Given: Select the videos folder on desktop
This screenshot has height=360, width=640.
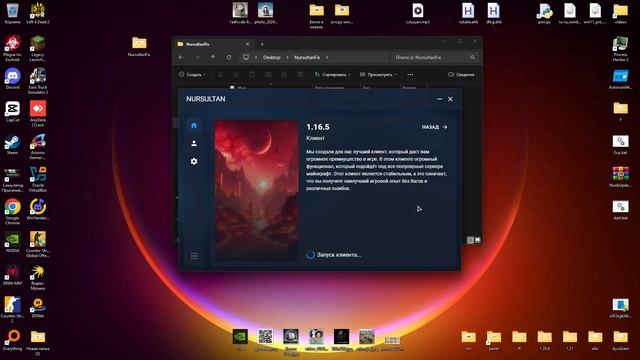Looking at the screenshot, I should click(x=620, y=13).
